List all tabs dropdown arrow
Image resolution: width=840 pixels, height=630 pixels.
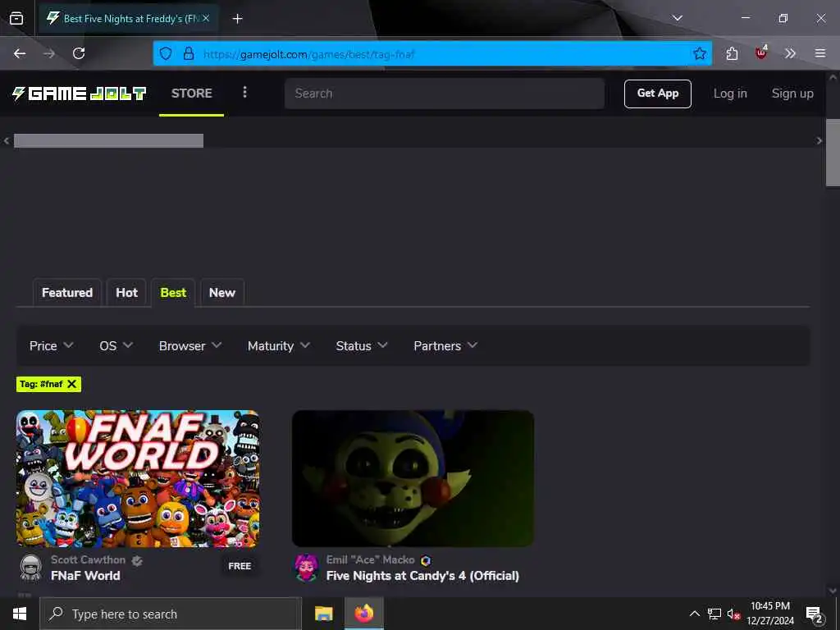(678, 18)
